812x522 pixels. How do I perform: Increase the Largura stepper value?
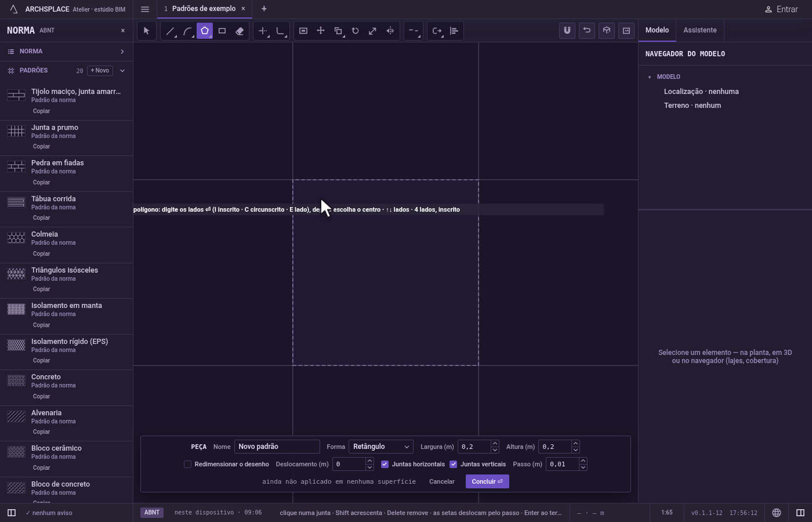(495, 444)
